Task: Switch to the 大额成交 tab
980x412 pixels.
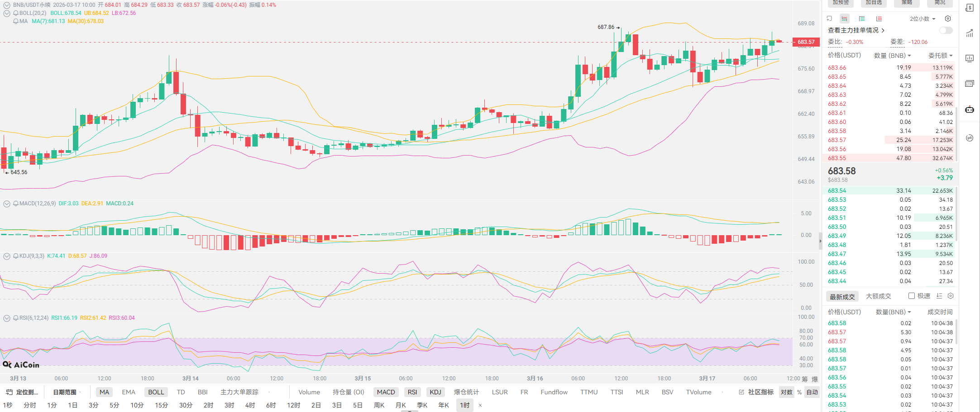Action: [878, 296]
